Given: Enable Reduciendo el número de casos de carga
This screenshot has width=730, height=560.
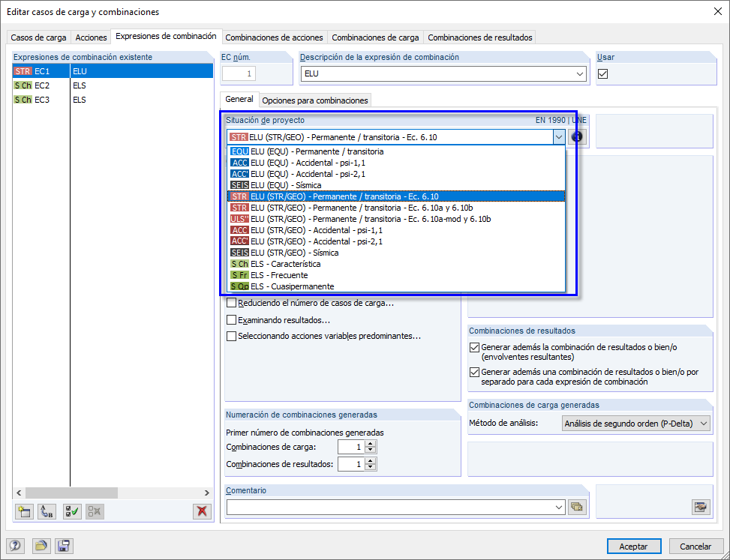Looking at the screenshot, I should tap(232, 303).
